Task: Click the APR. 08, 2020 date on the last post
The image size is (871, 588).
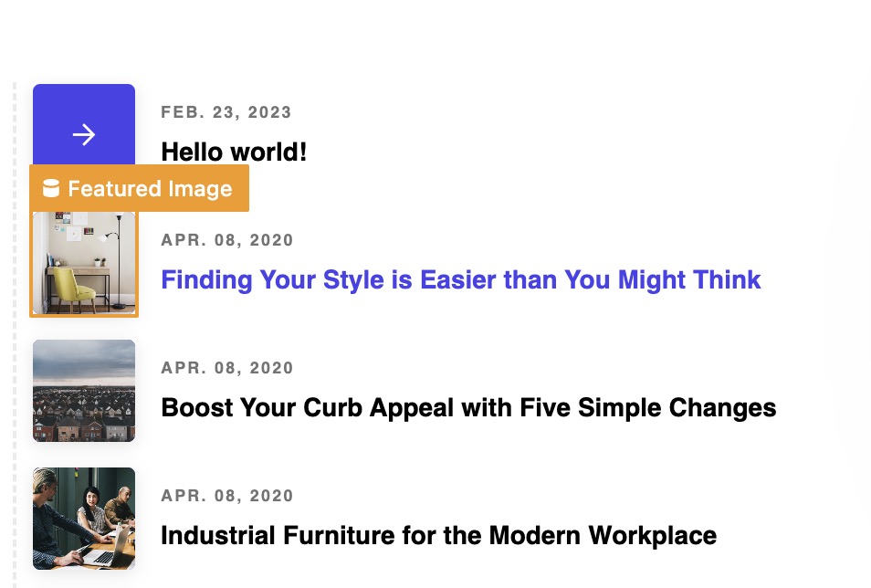Action: coord(226,496)
